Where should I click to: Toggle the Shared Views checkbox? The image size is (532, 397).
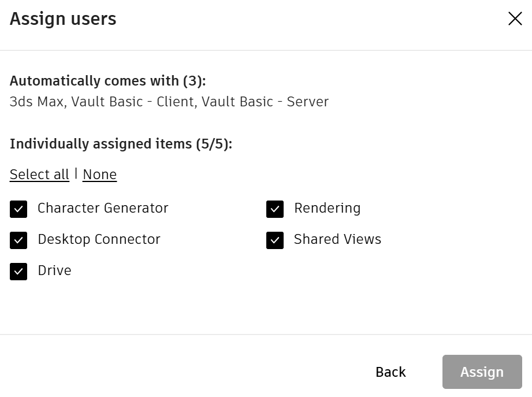(275, 240)
